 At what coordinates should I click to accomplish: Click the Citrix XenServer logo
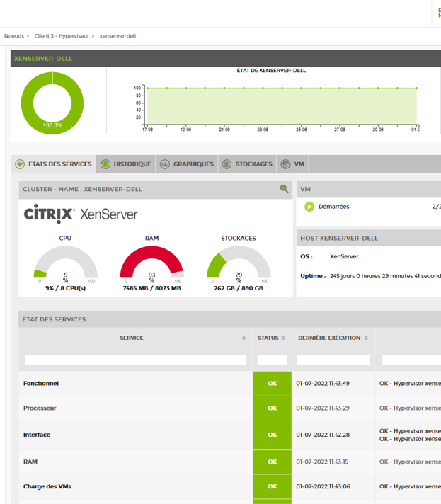pos(81,214)
